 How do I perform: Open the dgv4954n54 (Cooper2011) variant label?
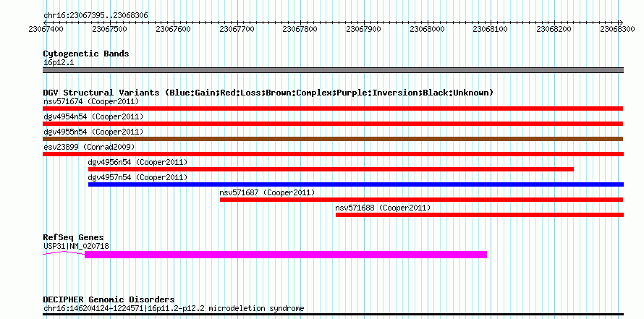(x=93, y=117)
